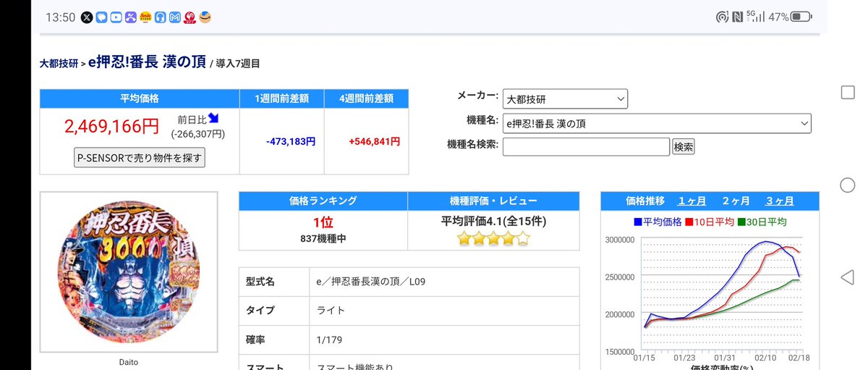Click the 837機種中 text
The image size is (868, 370).
(323, 238)
